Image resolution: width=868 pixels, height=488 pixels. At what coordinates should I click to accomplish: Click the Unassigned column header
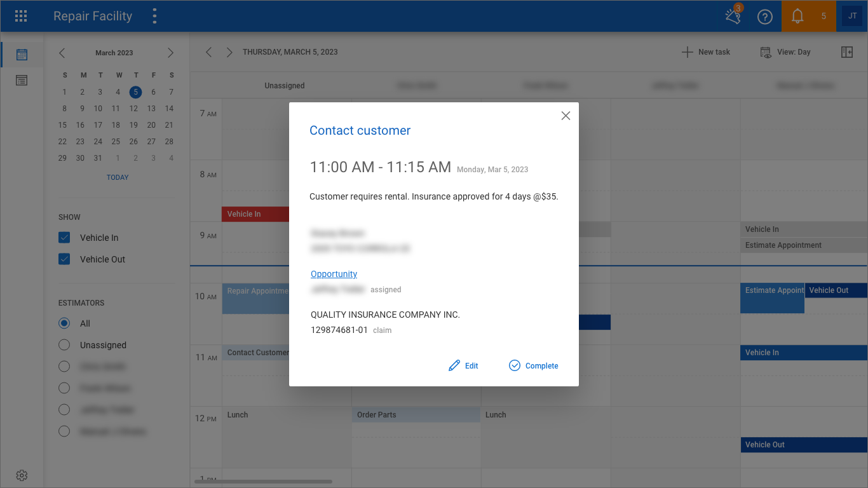[285, 86]
